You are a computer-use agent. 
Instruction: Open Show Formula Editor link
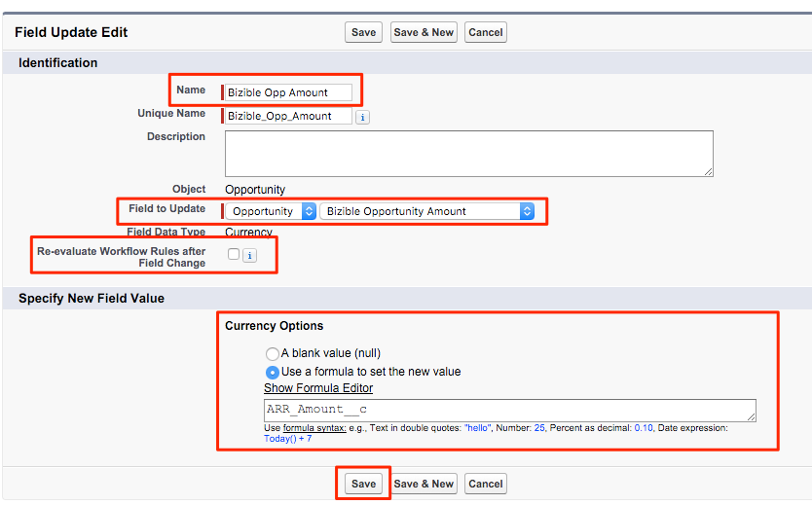(x=317, y=388)
